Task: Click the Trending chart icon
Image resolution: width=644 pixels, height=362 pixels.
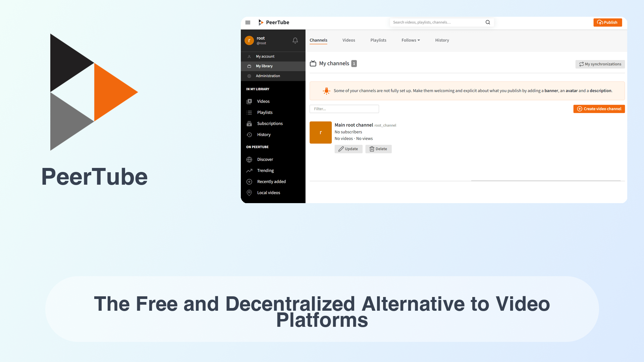Action: [x=250, y=170]
